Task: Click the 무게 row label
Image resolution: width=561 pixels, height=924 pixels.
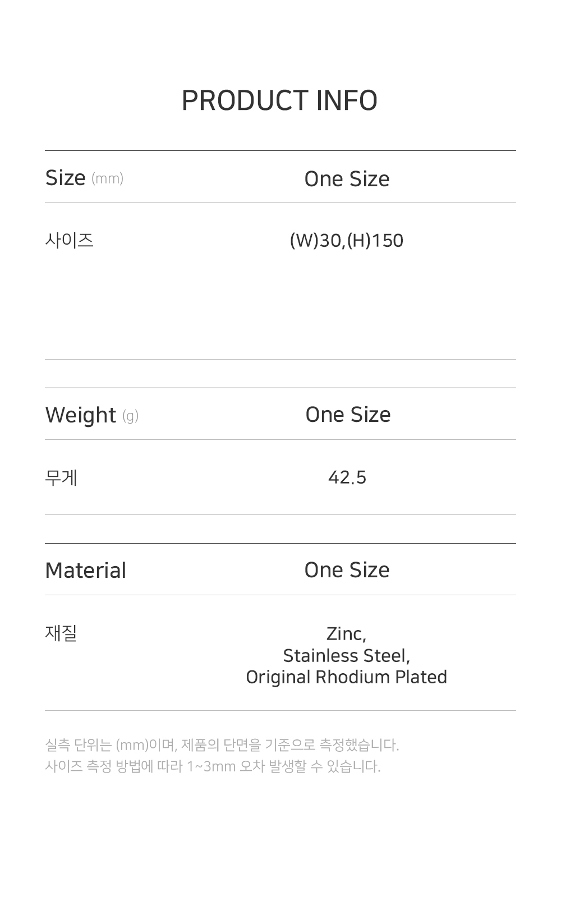Action: 61,477
